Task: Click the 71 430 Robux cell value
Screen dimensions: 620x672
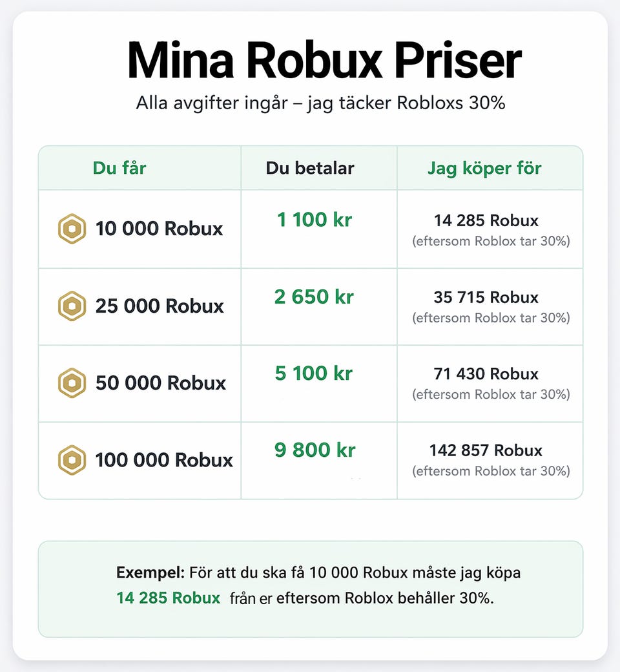Action: [x=486, y=373]
